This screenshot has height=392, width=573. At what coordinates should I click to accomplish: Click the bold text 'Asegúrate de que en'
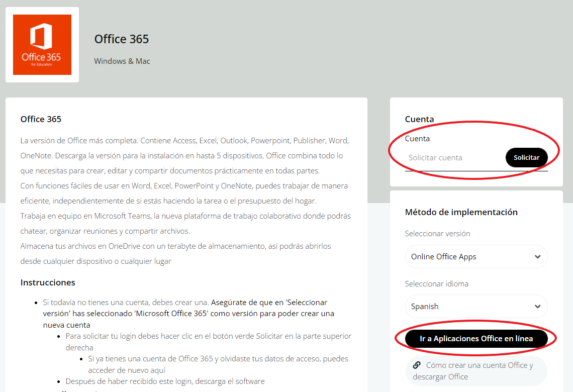[247, 302]
